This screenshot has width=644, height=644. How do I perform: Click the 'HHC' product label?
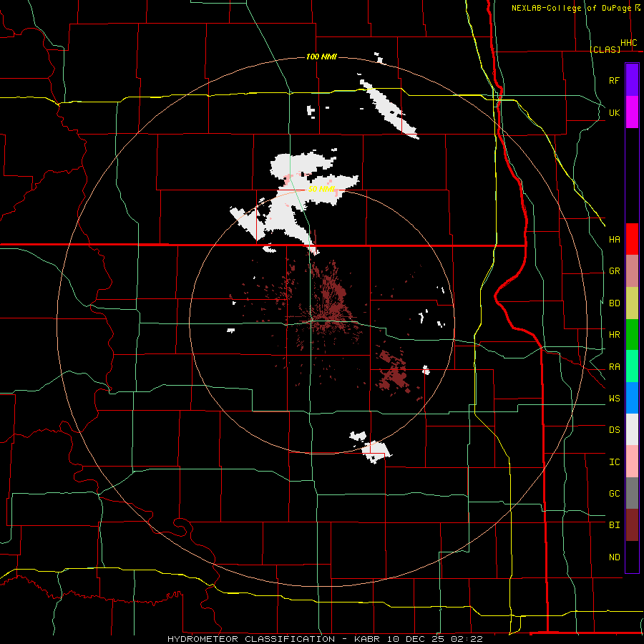pyautogui.click(x=628, y=43)
